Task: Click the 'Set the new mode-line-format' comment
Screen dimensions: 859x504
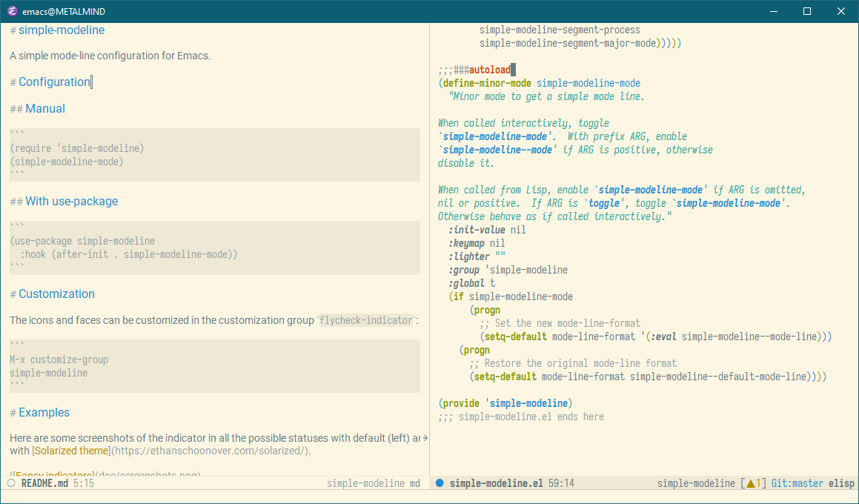Action: (x=560, y=323)
